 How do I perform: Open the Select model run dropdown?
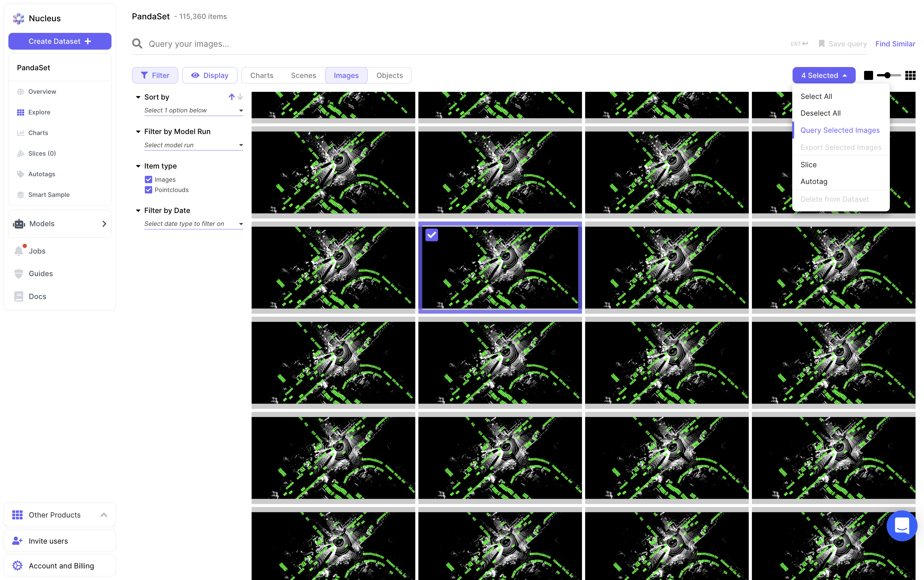click(193, 145)
